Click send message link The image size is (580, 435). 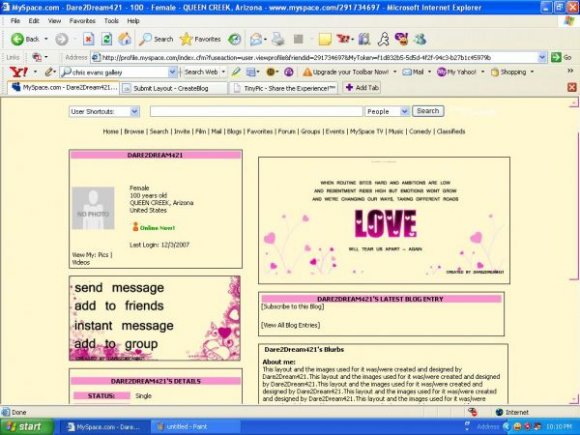[x=119, y=288]
